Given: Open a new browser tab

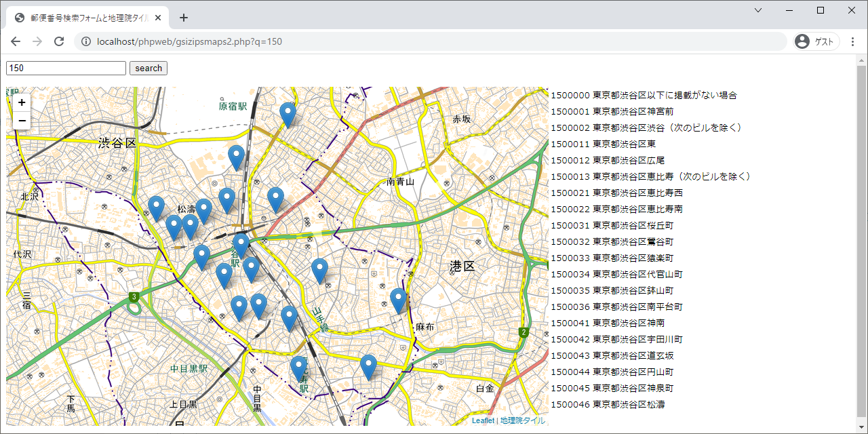Looking at the screenshot, I should (x=183, y=17).
